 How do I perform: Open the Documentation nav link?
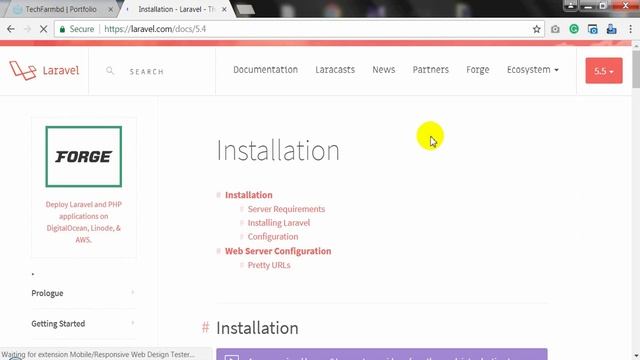pyautogui.click(x=265, y=70)
